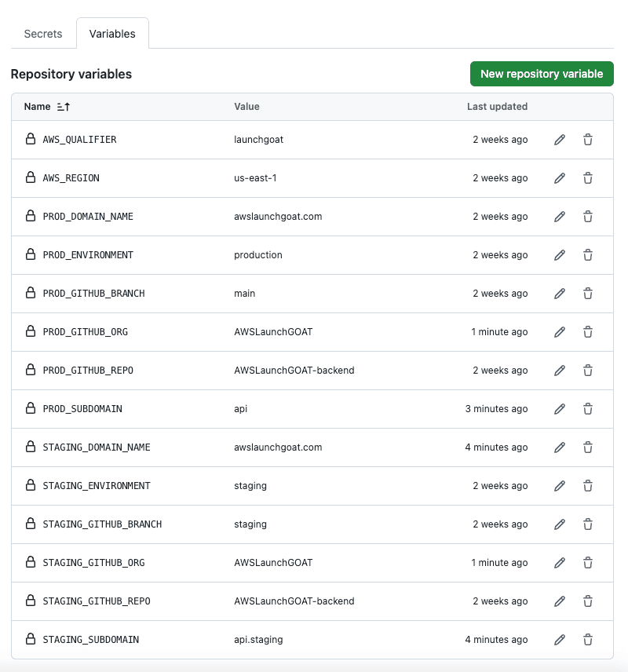
Task: Click PROD_GITHUB_REPO's AWSLaunchGOAT-backend value
Action: tap(294, 371)
